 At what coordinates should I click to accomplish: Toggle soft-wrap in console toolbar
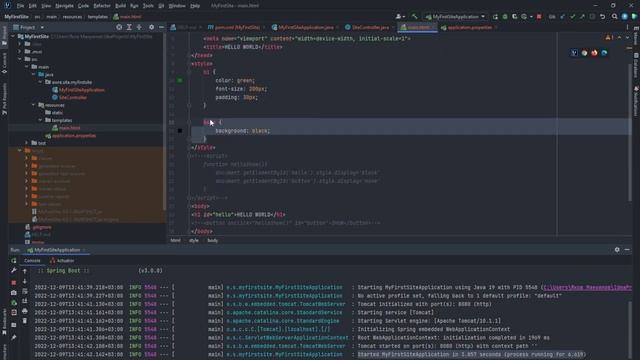24,291
